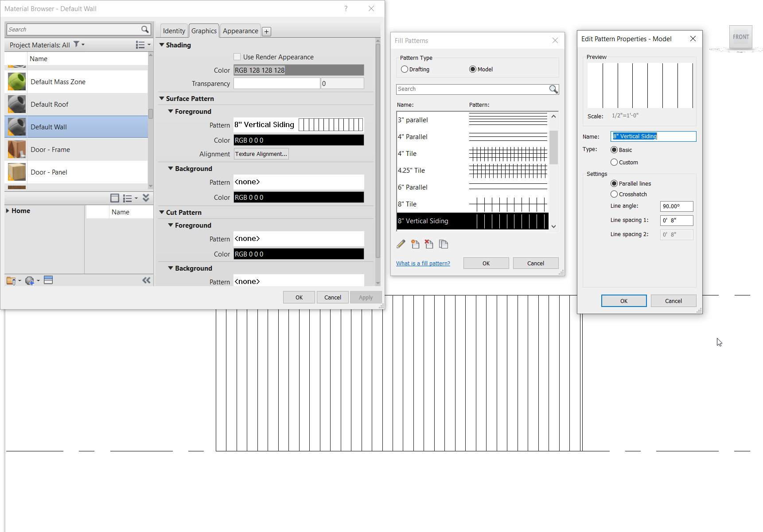
Task: Click the black foreground pattern color swatch
Action: (x=298, y=140)
